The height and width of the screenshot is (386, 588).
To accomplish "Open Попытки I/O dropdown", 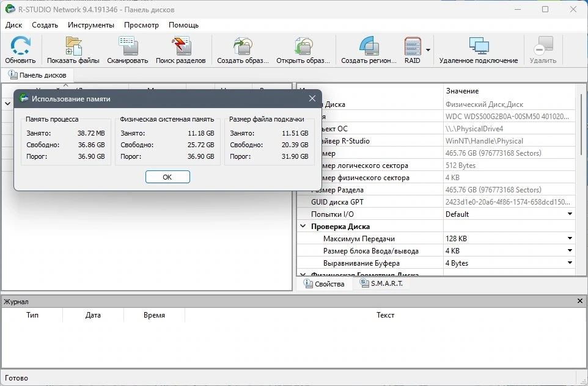I will click(x=570, y=214).
